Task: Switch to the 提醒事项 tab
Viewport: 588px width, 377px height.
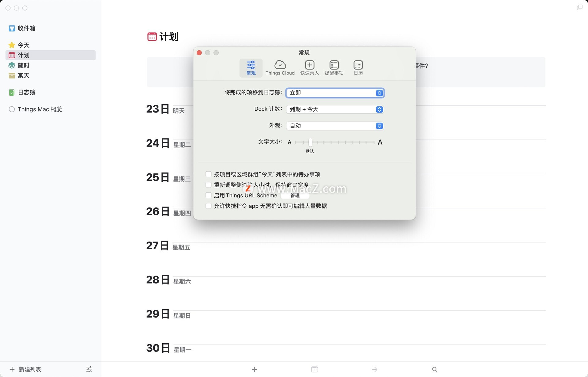Action: point(334,68)
